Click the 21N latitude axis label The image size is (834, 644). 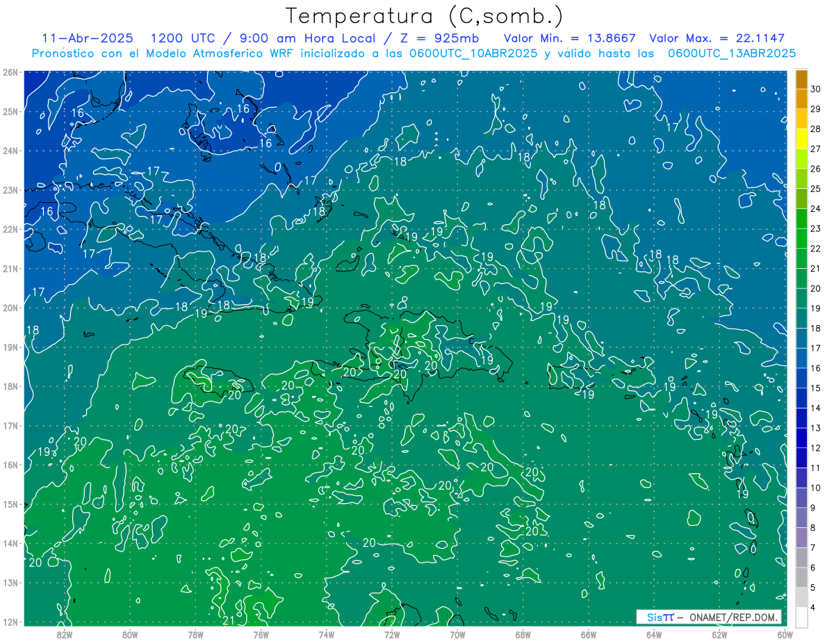(x=10, y=269)
